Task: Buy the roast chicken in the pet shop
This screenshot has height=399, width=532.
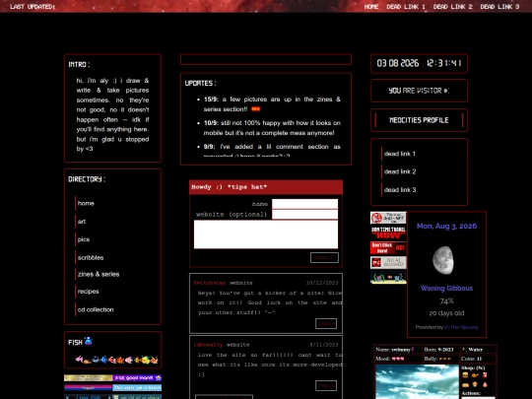Action: [x=475, y=375]
